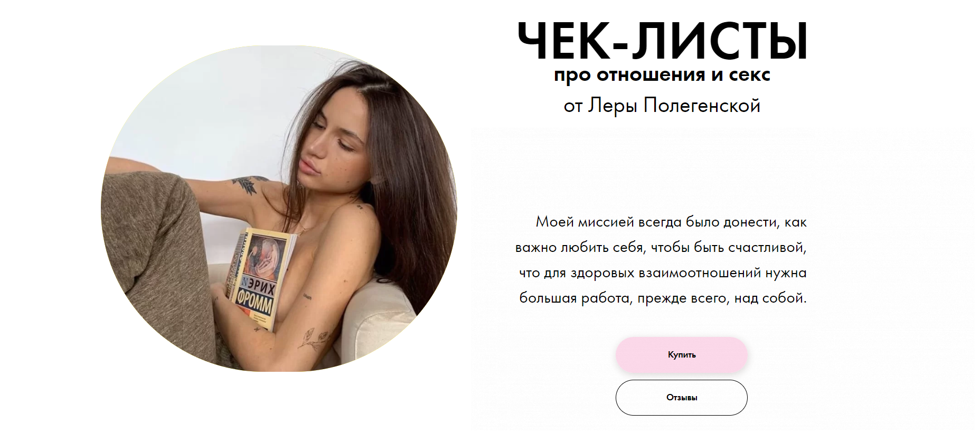Click the surname Полегенской in the heading
This screenshot has height=432, width=980.
pos(702,106)
